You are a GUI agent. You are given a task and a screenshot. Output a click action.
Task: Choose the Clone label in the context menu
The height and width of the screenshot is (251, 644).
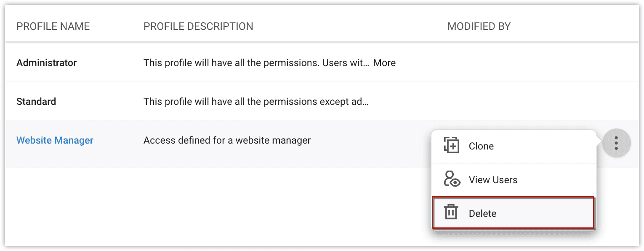(x=481, y=146)
